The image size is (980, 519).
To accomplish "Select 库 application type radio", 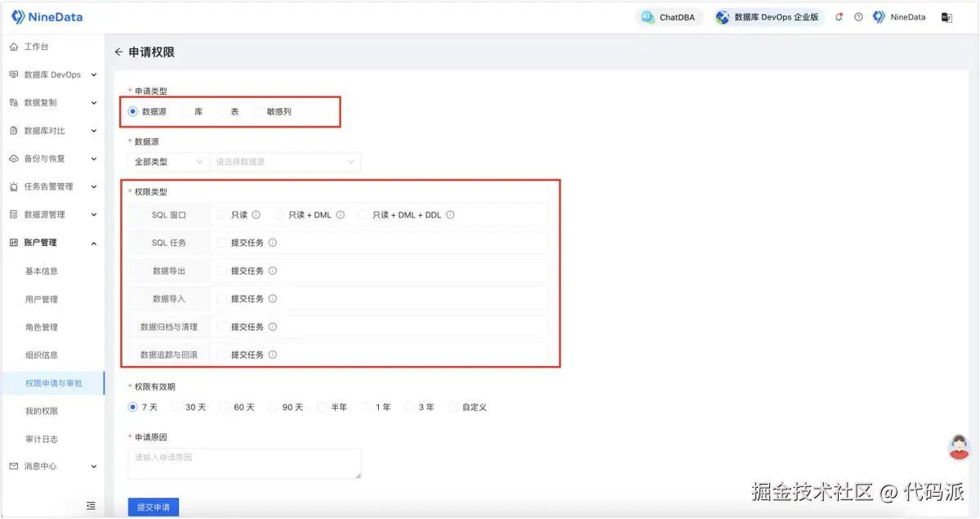I will click(x=185, y=112).
